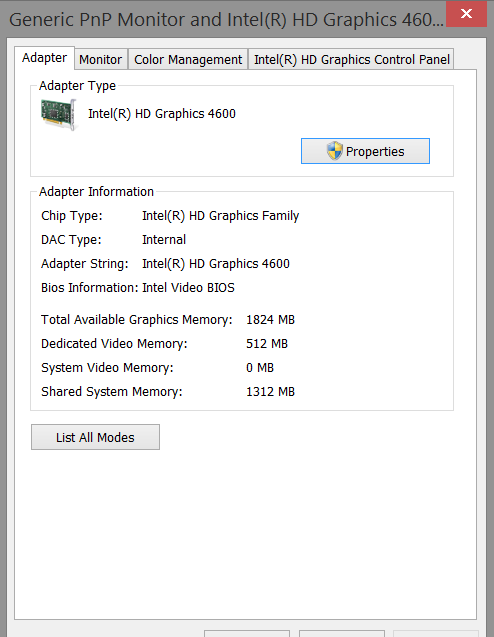
Task: Click the 1824 MB total graphics memory value
Action: (x=270, y=320)
